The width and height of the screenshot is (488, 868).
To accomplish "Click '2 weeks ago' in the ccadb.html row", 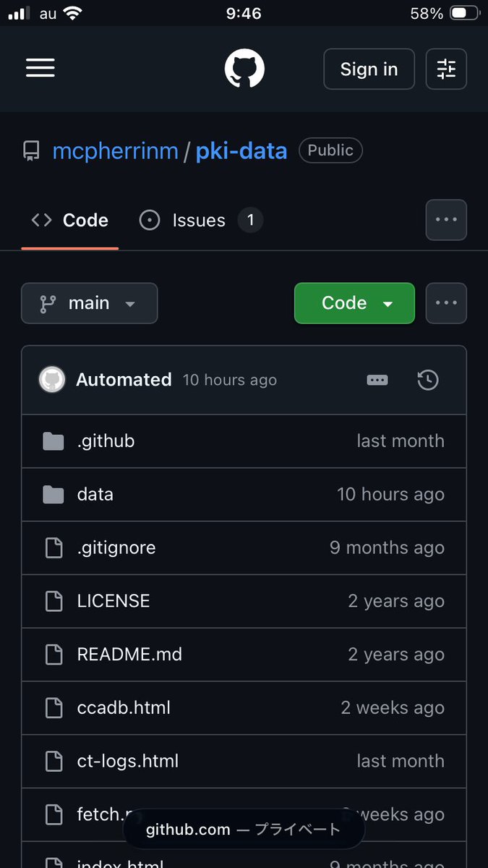I will coord(393,708).
